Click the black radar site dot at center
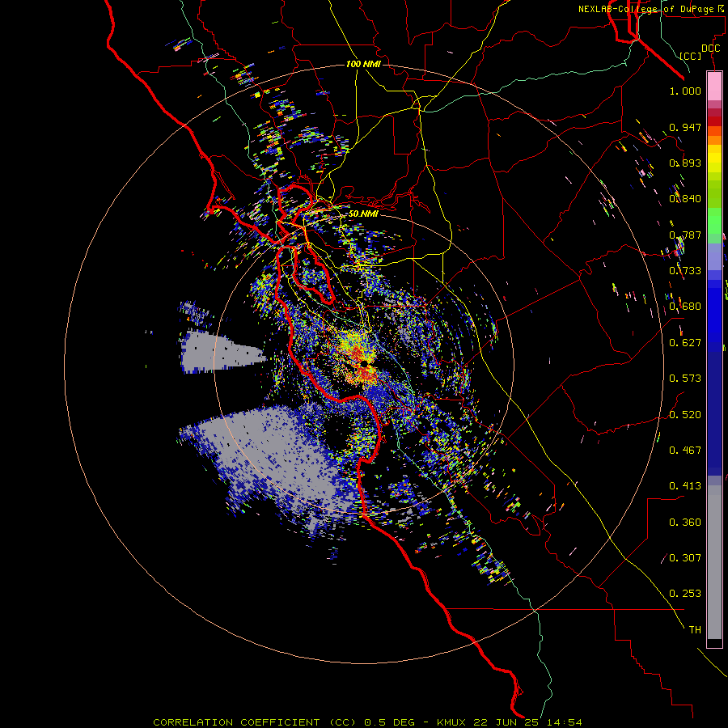This screenshot has height=728, width=728. 364,364
